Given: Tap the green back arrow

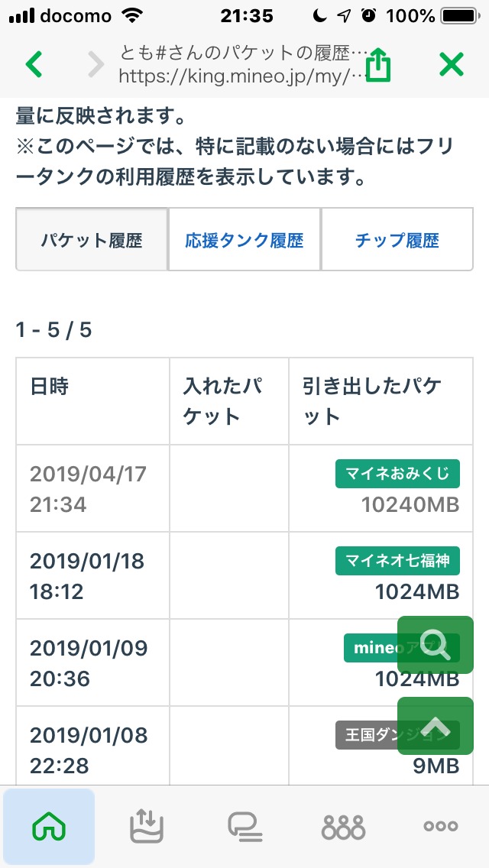Looking at the screenshot, I should coord(34,64).
